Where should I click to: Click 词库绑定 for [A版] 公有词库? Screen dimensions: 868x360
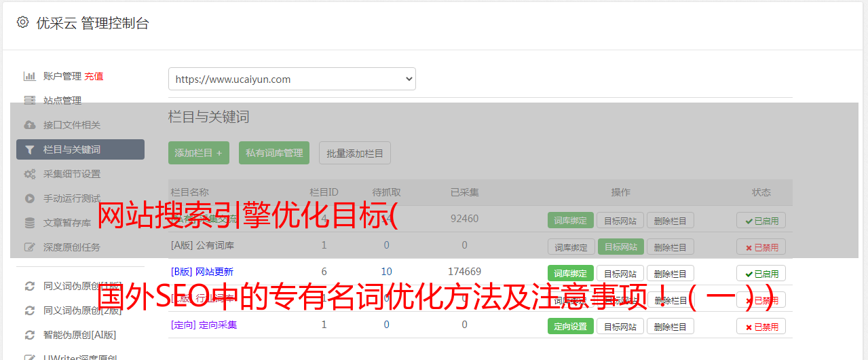pyautogui.click(x=571, y=247)
